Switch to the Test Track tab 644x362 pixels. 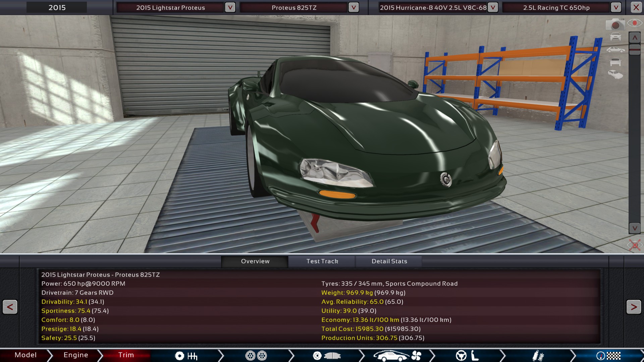tap(322, 261)
